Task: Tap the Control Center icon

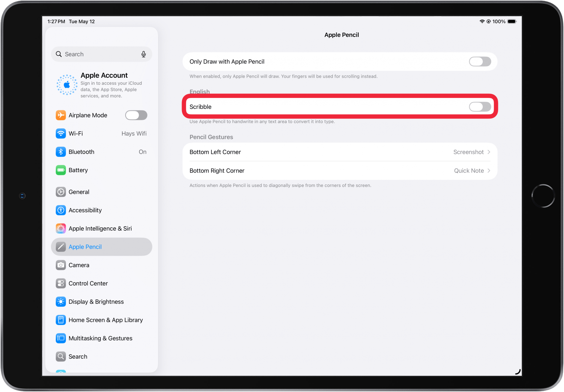Action: tap(61, 283)
